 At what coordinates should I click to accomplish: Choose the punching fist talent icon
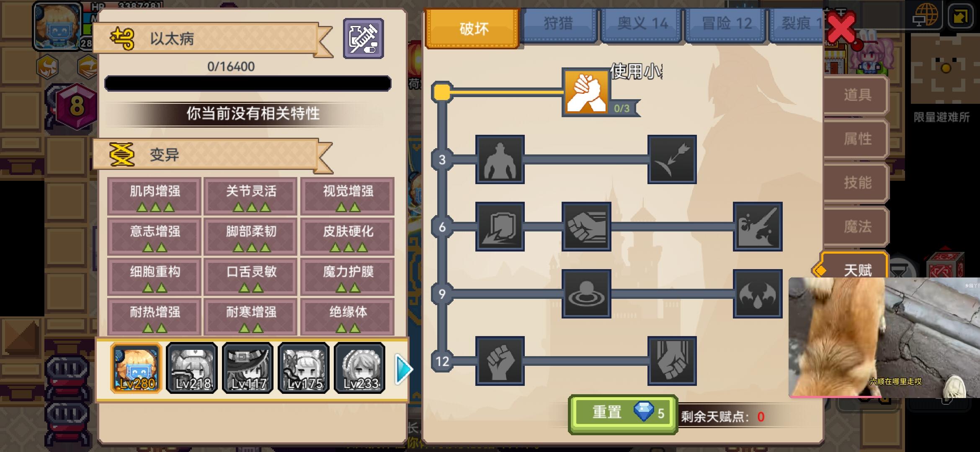(586, 226)
